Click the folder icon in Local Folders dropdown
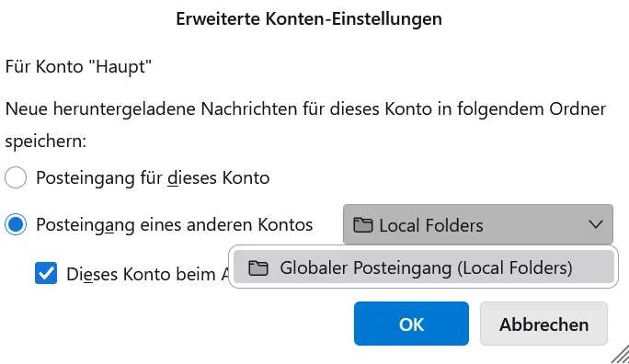629x364 pixels. (x=363, y=225)
